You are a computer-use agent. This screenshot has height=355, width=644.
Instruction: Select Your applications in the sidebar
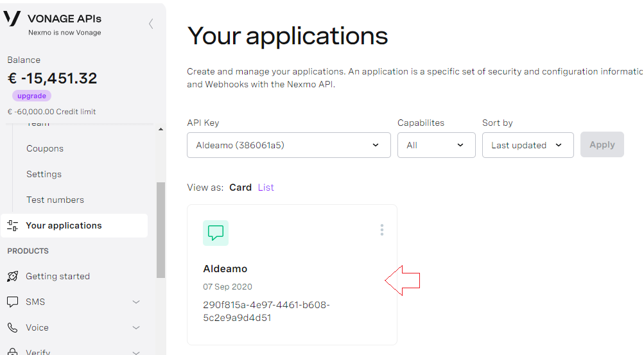[x=74, y=225]
